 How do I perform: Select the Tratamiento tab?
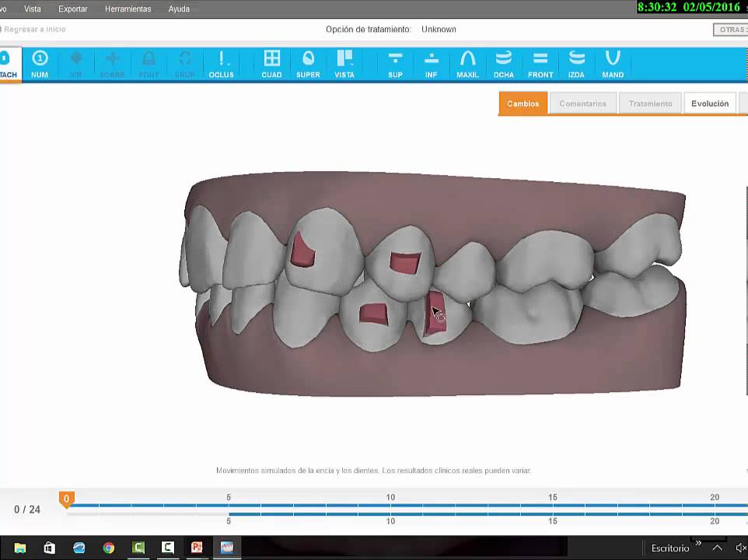pos(650,103)
